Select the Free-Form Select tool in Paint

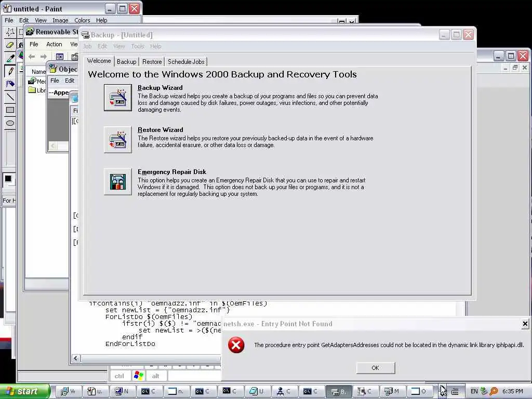pos(10,32)
